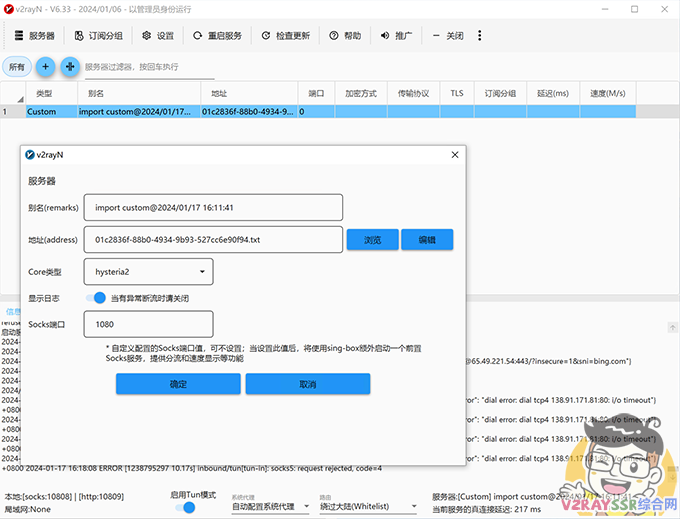Sort by the 速度(M/s) speed column header
Image resolution: width=680 pixels, height=519 pixels.
tap(608, 93)
